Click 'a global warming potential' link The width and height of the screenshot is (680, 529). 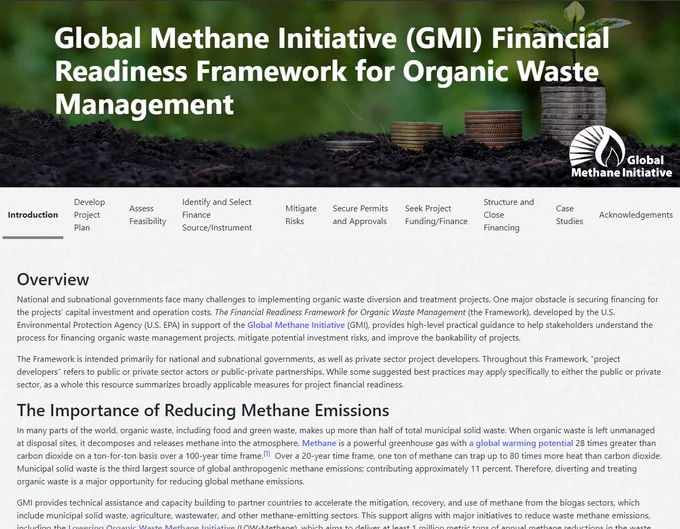521,443
